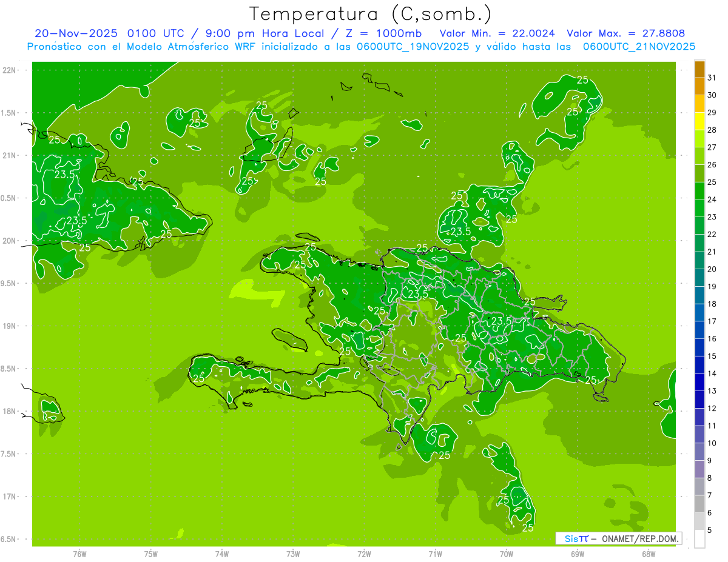Click the latitude axis label '19N'

(9, 326)
